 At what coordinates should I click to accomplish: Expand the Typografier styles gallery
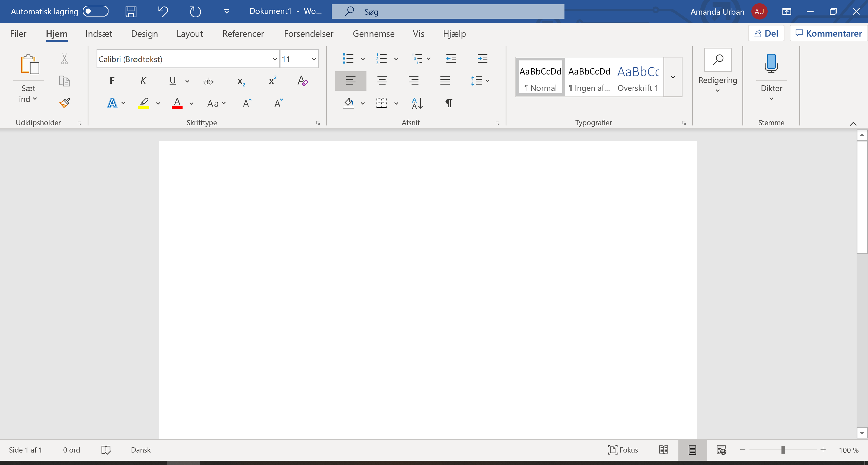(x=673, y=77)
